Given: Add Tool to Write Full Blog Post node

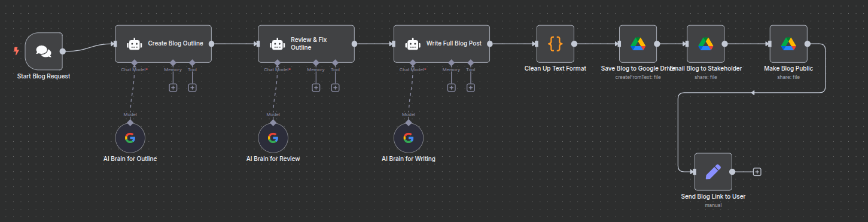Looking at the screenshot, I should coord(471,87).
